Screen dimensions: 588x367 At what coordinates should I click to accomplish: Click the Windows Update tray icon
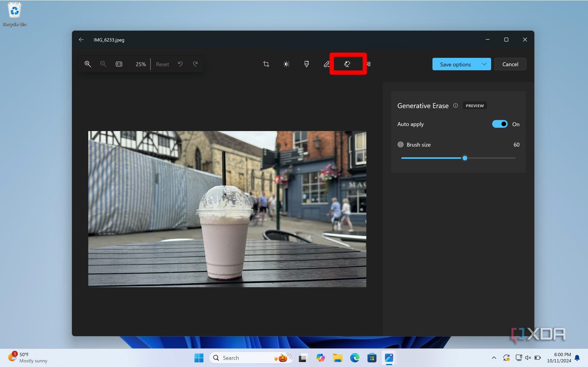506,358
